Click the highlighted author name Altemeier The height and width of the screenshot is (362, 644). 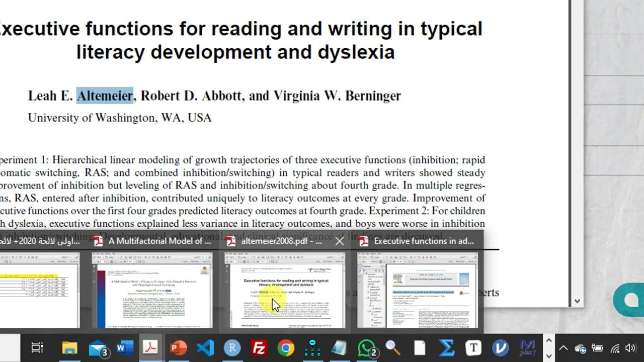[x=105, y=96]
